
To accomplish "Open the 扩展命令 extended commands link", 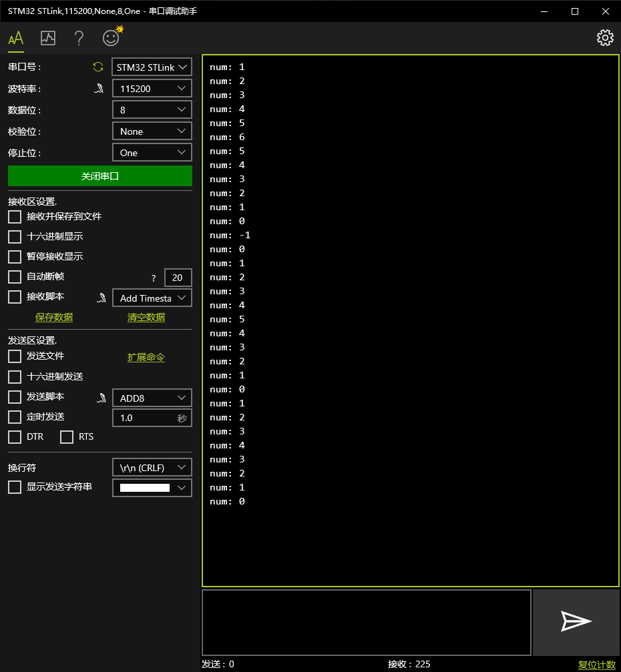I will tap(146, 357).
